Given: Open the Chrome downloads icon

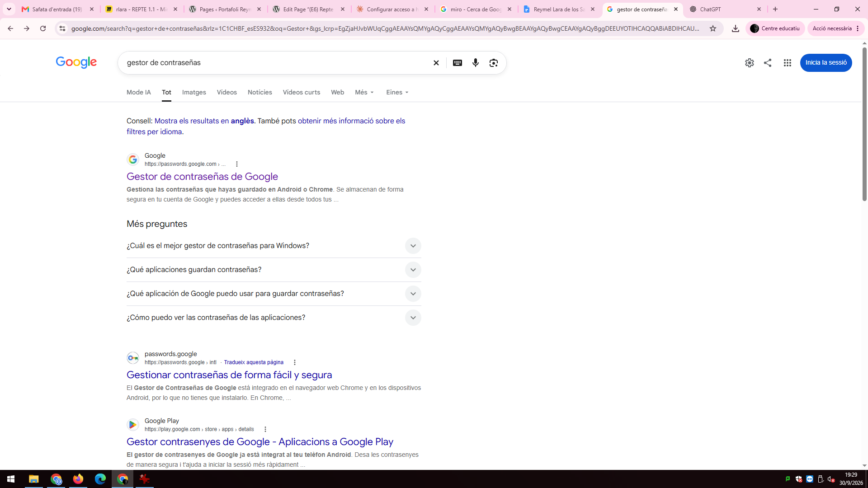Looking at the screenshot, I should 735,28.
